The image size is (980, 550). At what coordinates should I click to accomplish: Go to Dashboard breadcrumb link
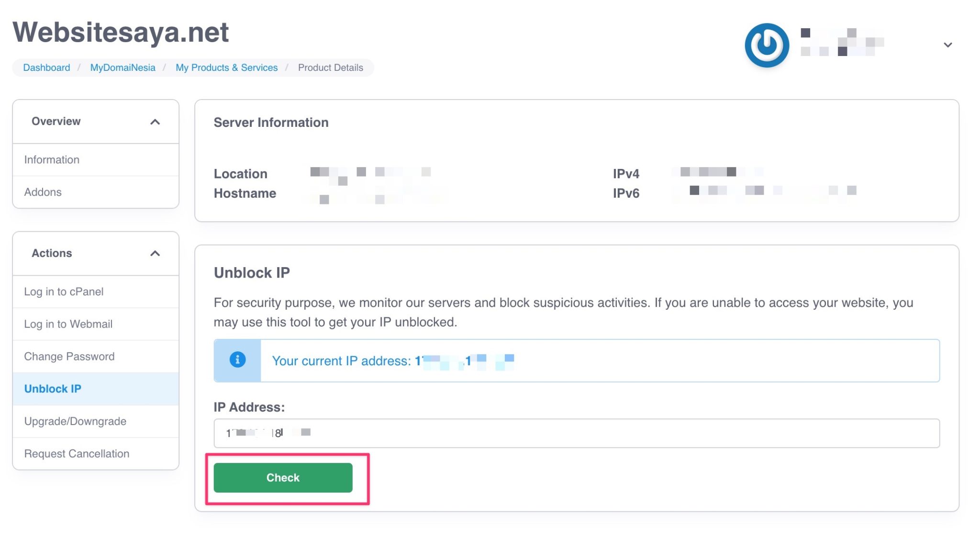(x=46, y=67)
